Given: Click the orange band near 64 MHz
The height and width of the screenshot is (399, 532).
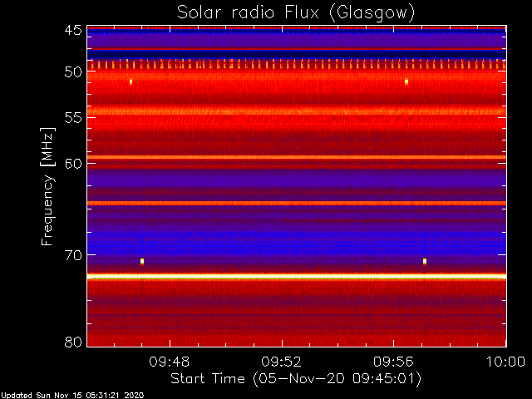Looking at the screenshot, I should click(297, 203).
